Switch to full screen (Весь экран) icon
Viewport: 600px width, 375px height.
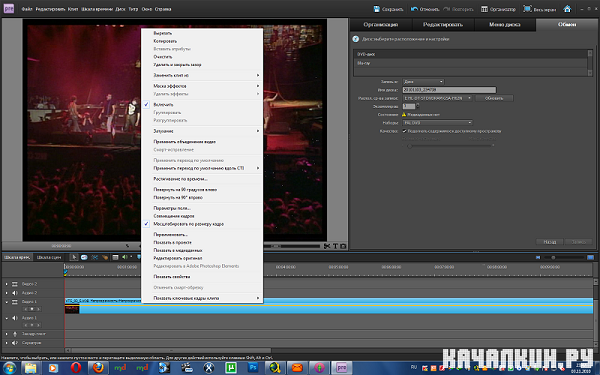tap(527, 9)
